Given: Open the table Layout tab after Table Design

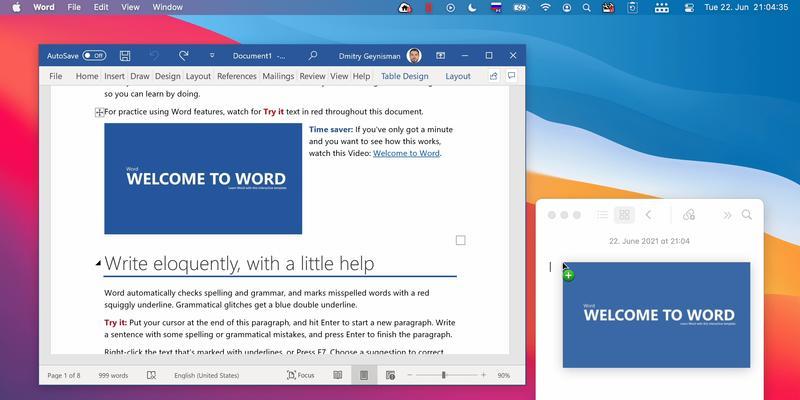Looking at the screenshot, I should click(x=458, y=76).
